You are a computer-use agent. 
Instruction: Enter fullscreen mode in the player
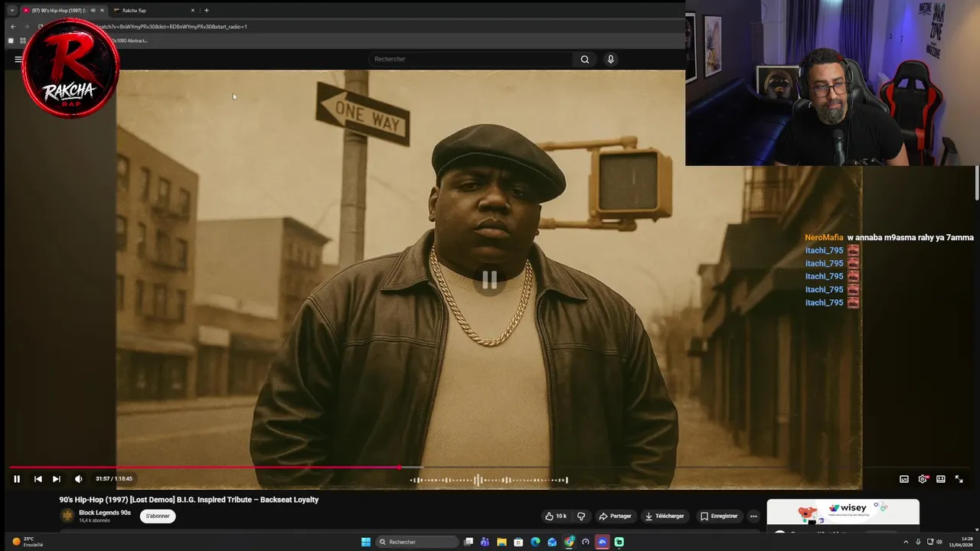tap(959, 479)
